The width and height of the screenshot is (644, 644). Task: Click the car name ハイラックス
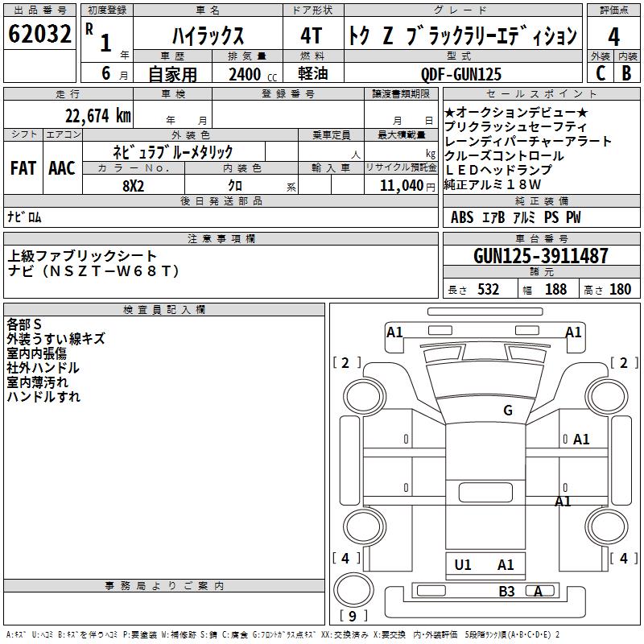pyautogui.click(x=208, y=35)
